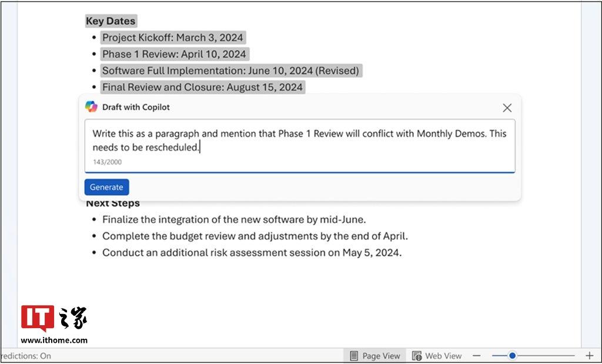Click inside the Copilot prompt text box
Screen dimensions: 602x364
pos(300,146)
